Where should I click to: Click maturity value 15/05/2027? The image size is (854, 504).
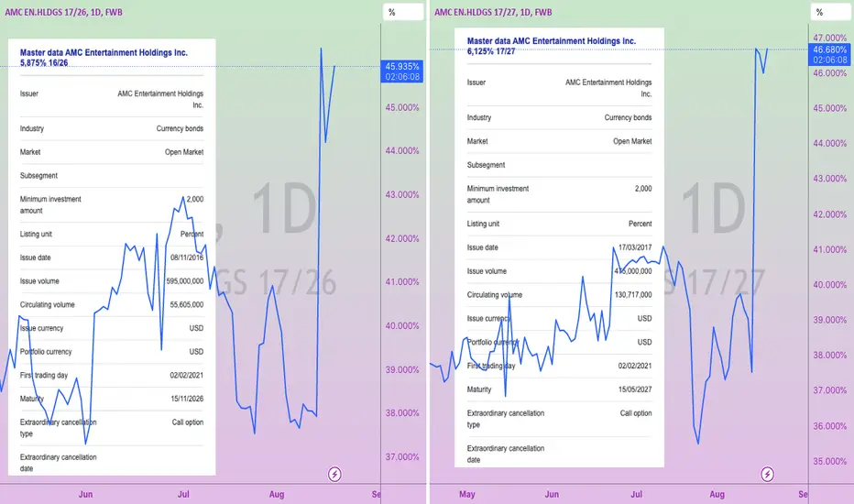(x=635, y=389)
